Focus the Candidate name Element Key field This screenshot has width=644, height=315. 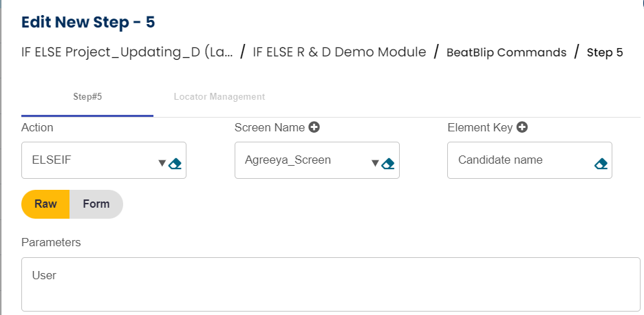click(x=519, y=160)
